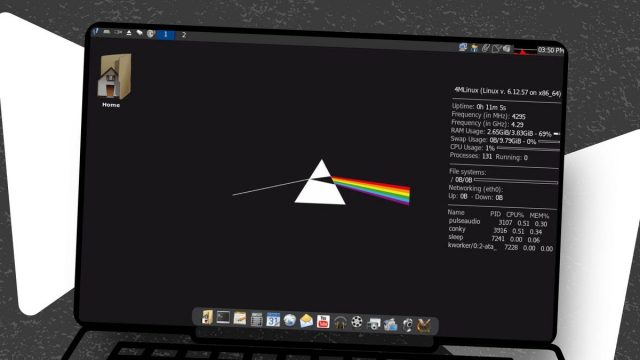Click the conky process row
This screenshot has width=640, height=360.
point(496,230)
